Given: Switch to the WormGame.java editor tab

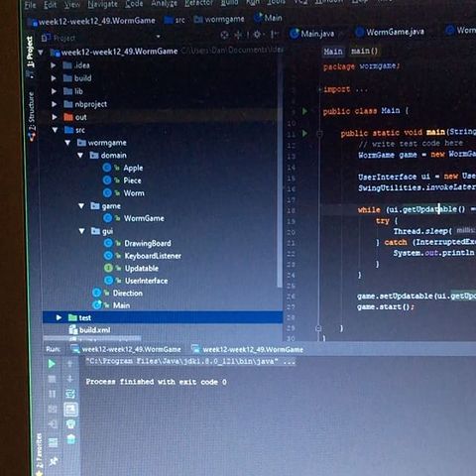Looking at the screenshot, I should [x=390, y=32].
